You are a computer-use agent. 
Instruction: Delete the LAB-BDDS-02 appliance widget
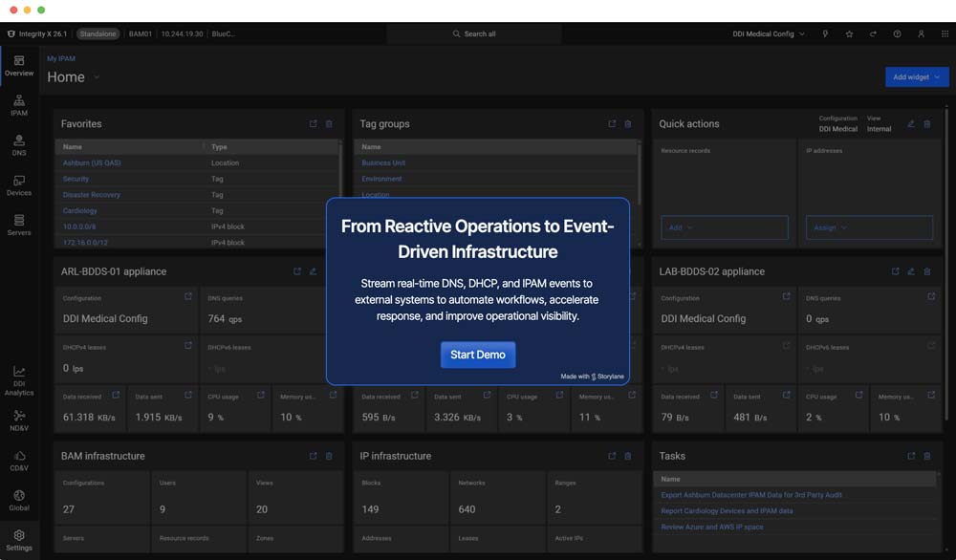[926, 271]
